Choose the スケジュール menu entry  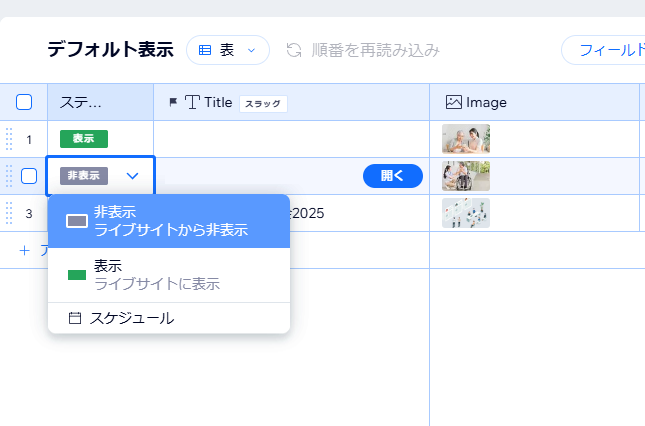coord(169,318)
